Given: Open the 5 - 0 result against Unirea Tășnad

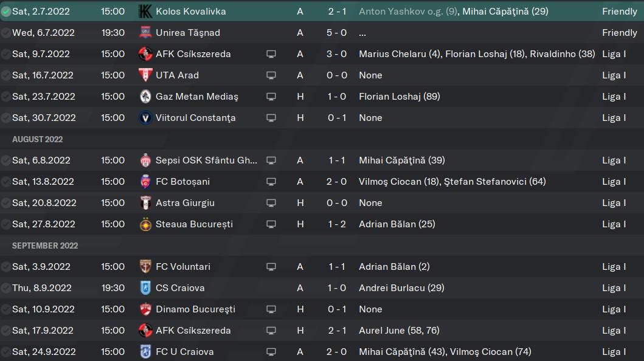Looking at the screenshot, I should [336, 32].
